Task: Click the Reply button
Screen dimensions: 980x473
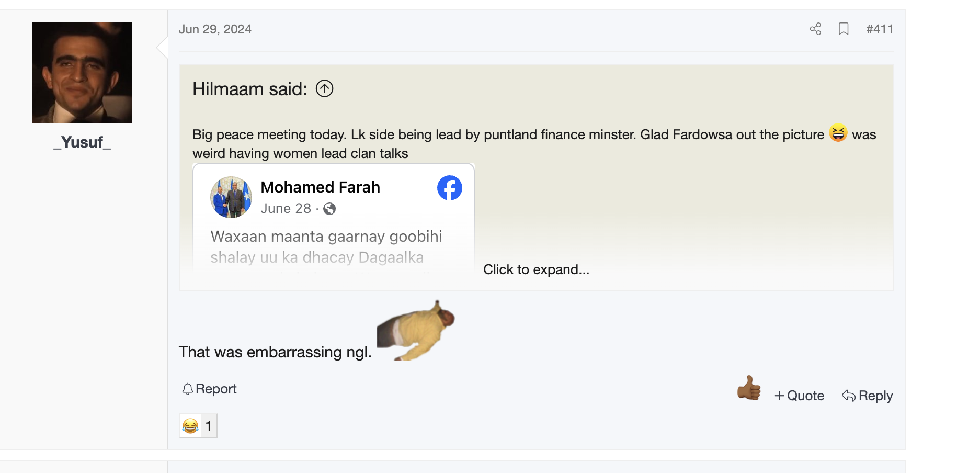Action: pyautogui.click(x=867, y=396)
